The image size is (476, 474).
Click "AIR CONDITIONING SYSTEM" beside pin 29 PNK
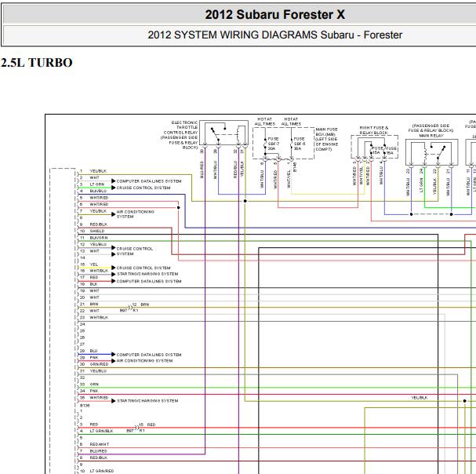[x=144, y=361]
